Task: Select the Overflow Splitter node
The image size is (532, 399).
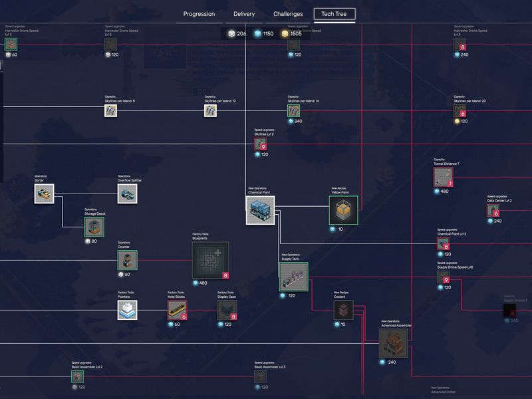Action: coord(127,194)
